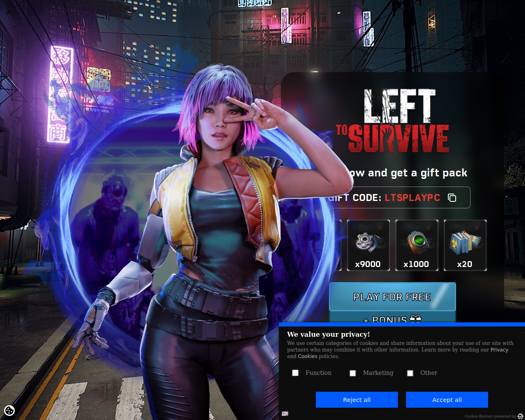Start the game with Play For Free
The height and width of the screenshot is (420, 525).
click(x=393, y=297)
